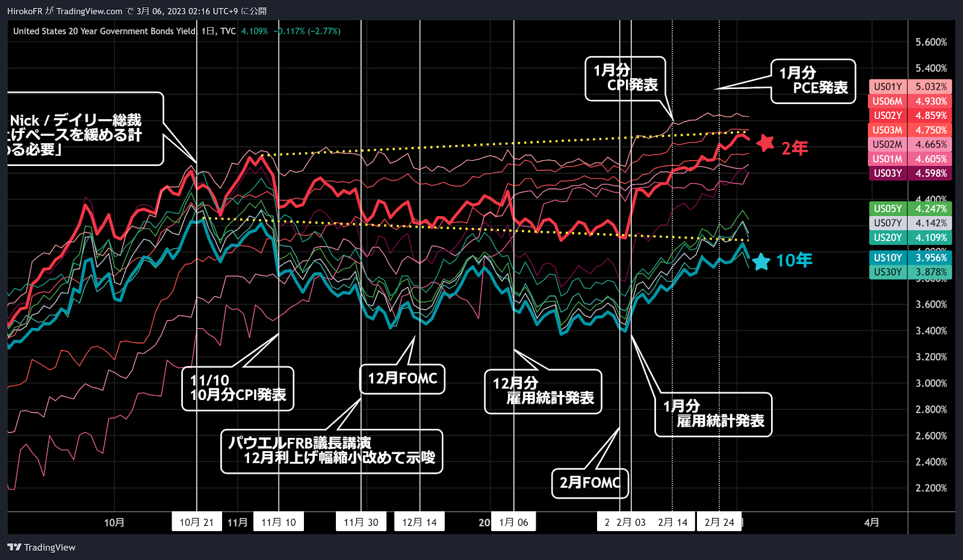
Task: Click the TradingView.com publication header text
Action: point(89,11)
